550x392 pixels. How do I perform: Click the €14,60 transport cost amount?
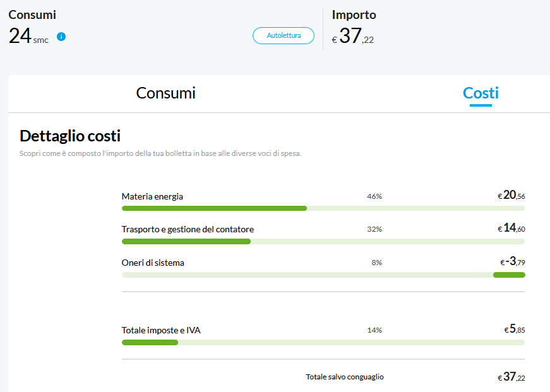pyautogui.click(x=511, y=229)
